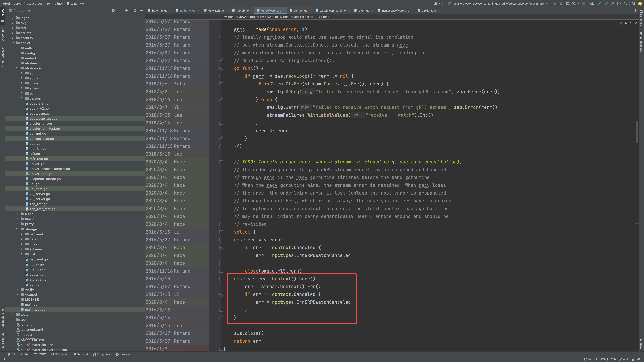This screenshot has width=644, height=362.
Task: Change line separator LF
Action: click(x=595, y=359)
